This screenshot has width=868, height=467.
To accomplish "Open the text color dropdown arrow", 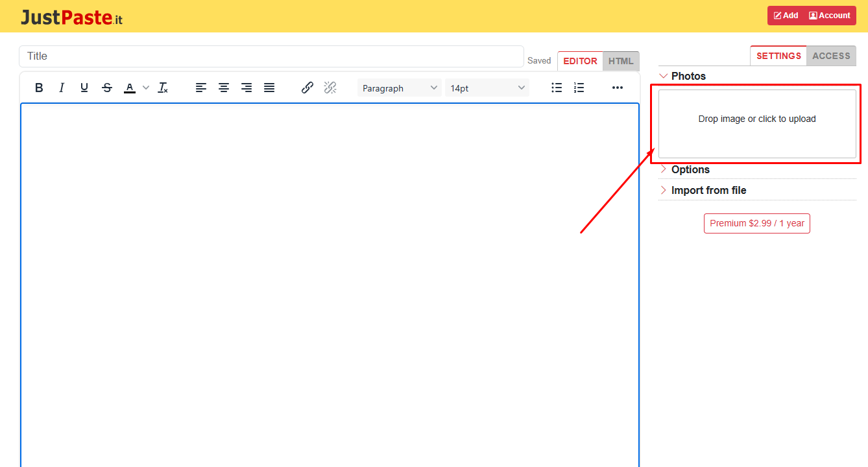I will point(146,88).
